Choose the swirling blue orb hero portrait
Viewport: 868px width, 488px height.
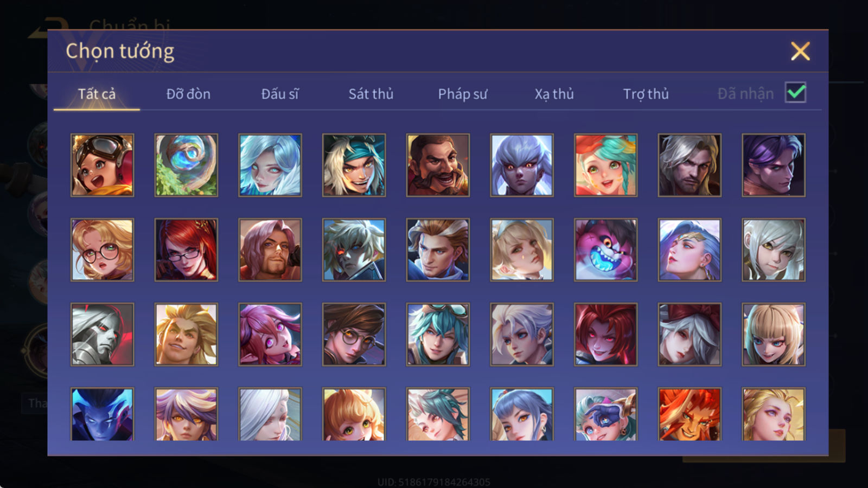(x=186, y=165)
